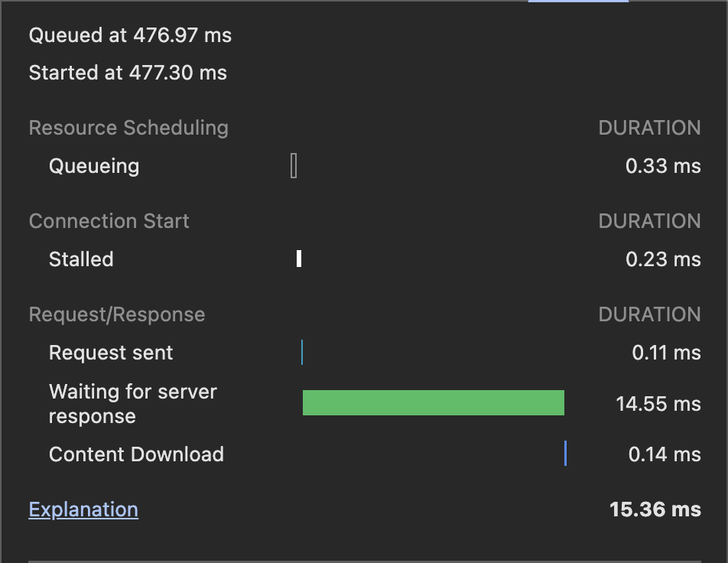This screenshot has height=563, width=728.
Task: Open the Explanation link
Action: pyautogui.click(x=83, y=509)
